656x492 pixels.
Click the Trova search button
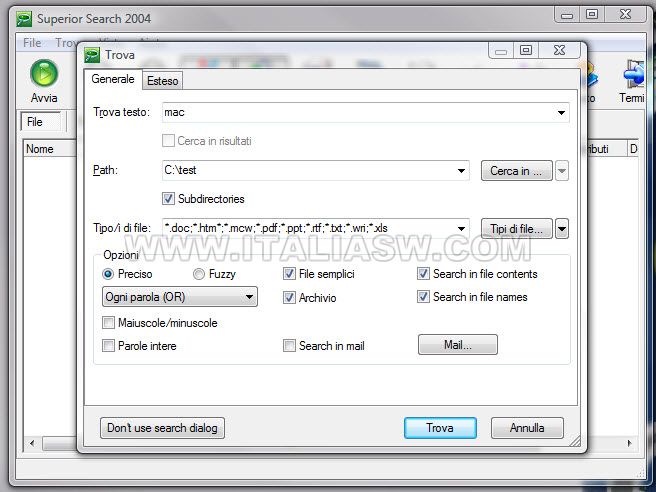[x=440, y=428]
